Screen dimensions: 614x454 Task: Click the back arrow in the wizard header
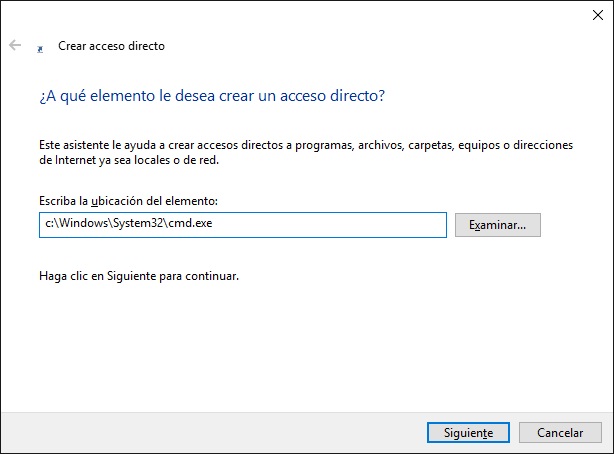click(x=15, y=46)
